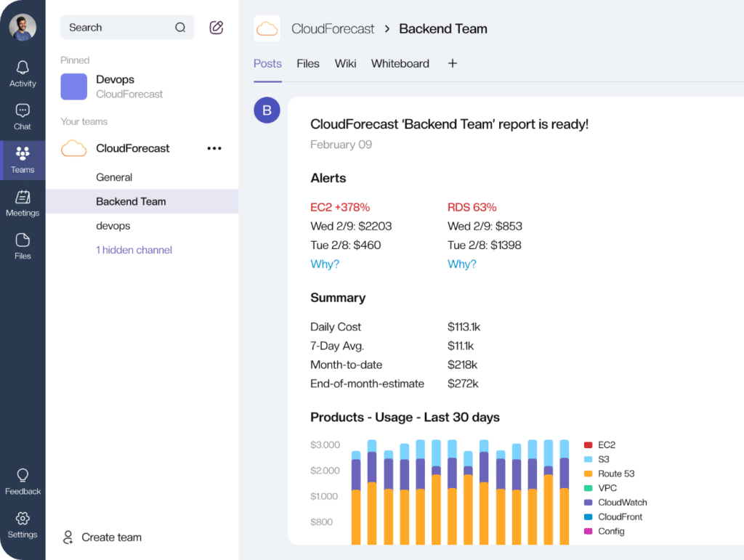Open the Whiteboard tab
This screenshot has width=744, height=560.
[400, 64]
